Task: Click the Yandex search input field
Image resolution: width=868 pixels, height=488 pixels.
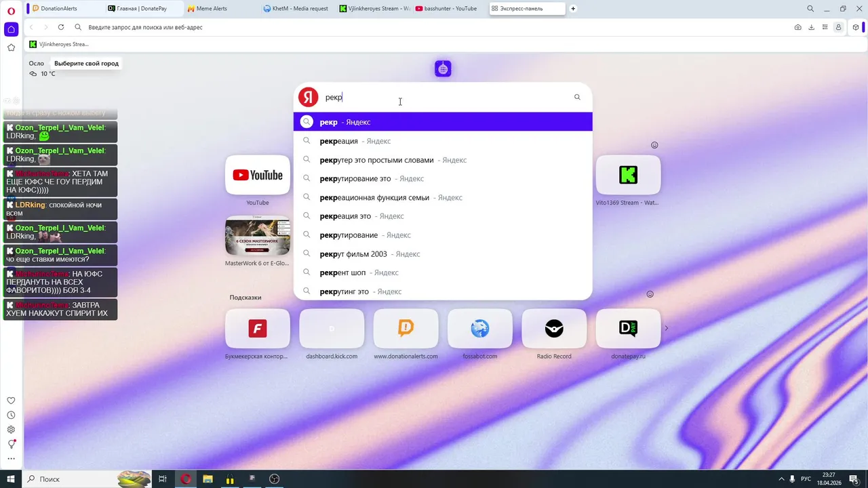Action: click(x=444, y=97)
